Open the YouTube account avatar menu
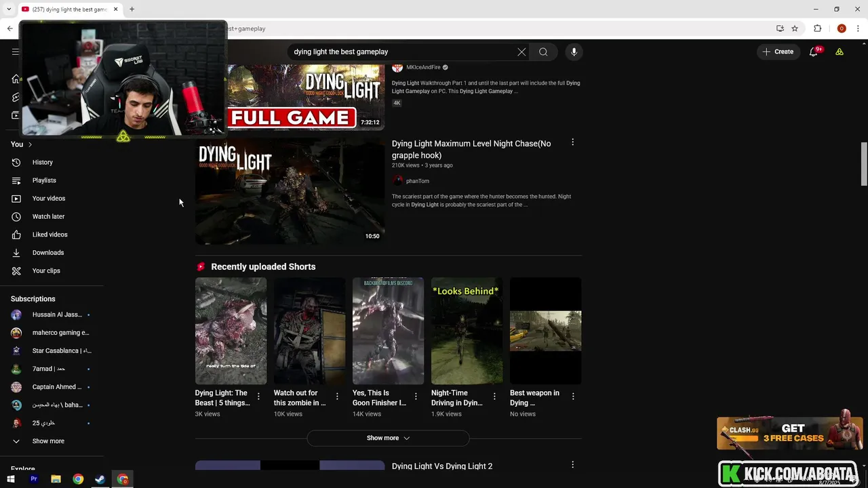Image resolution: width=868 pixels, height=488 pixels. pos(840,52)
